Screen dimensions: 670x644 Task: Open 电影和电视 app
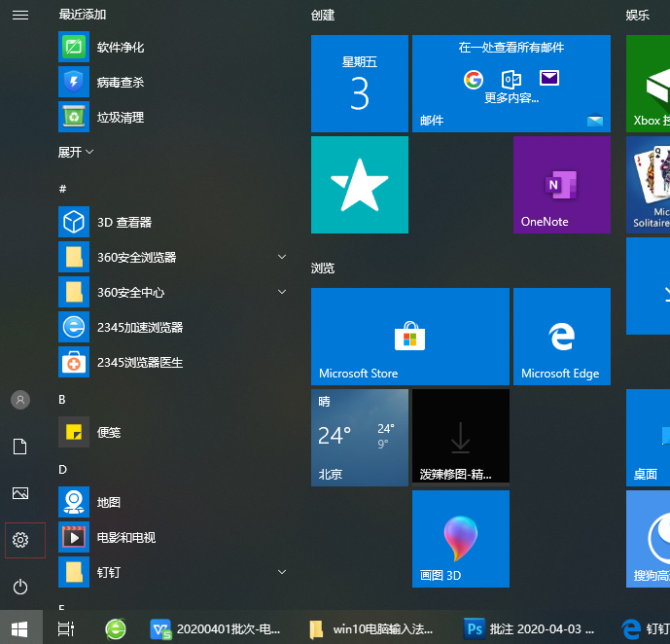tap(173, 537)
